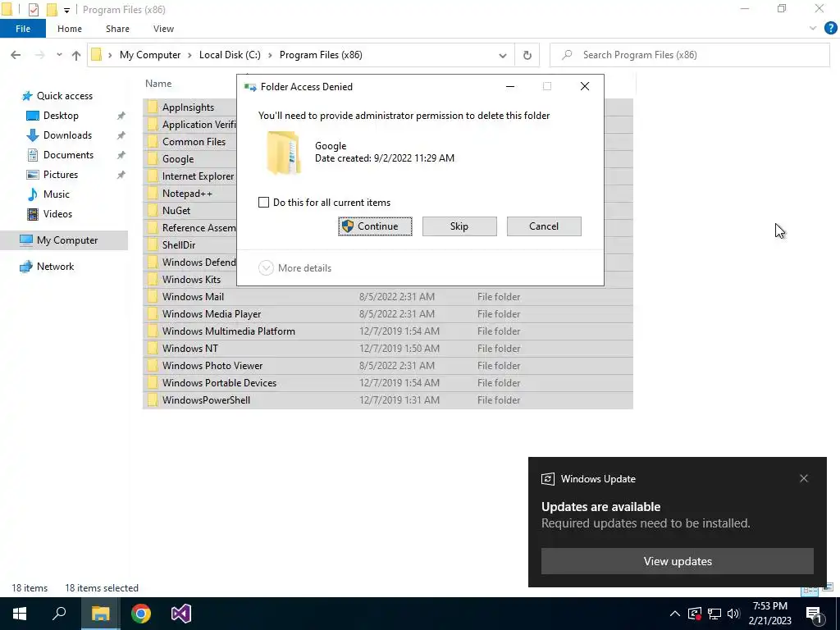Screen dimensions: 840x630
Task: Click the volume speaker tray icon
Action: 733,614
